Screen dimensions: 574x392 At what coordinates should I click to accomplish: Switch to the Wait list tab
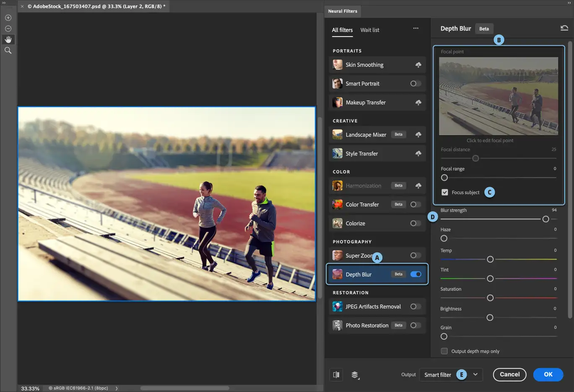click(x=370, y=30)
